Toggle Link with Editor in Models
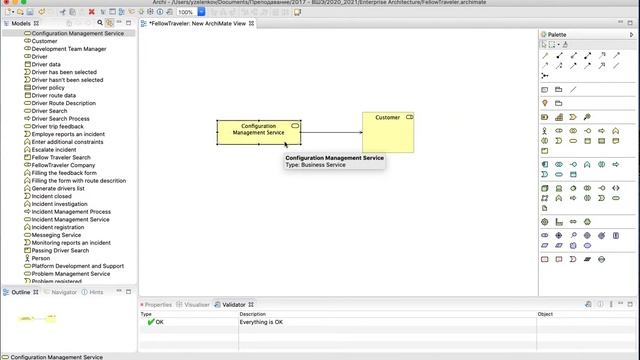Screen dimensions: 640x360 click(x=109, y=23)
